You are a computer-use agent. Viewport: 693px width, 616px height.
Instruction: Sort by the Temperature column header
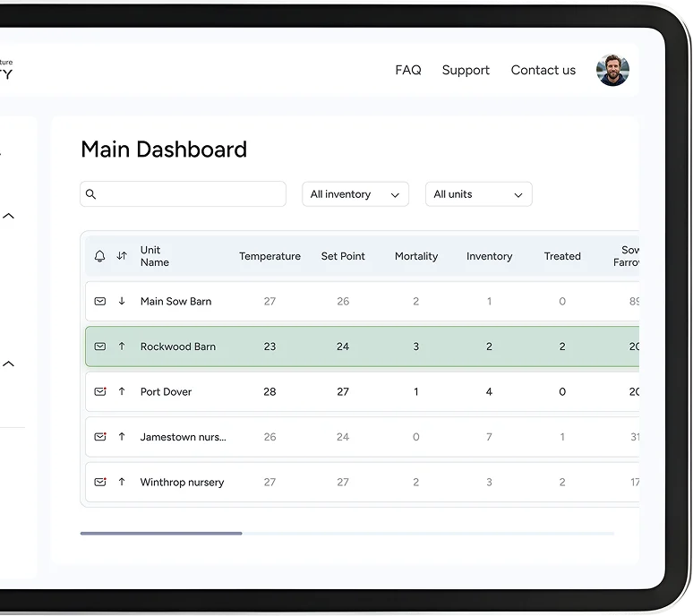269,256
